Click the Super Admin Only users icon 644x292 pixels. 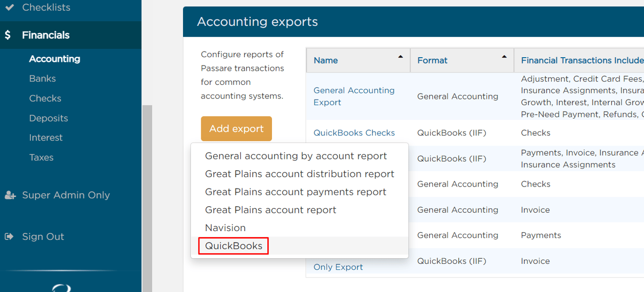point(10,195)
